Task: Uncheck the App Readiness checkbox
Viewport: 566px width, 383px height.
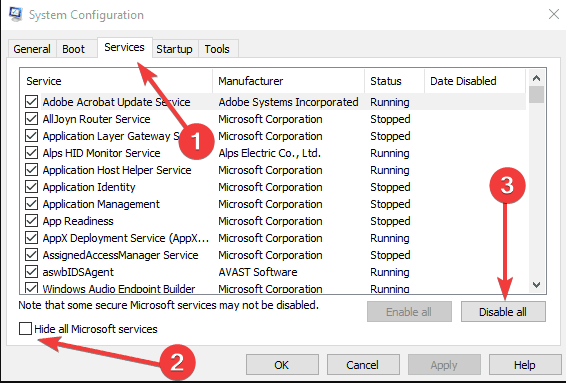Action: point(31,221)
